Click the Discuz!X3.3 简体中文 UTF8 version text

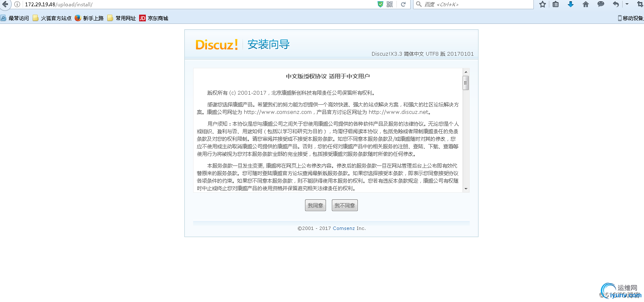pyautogui.click(x=423, y=54)
